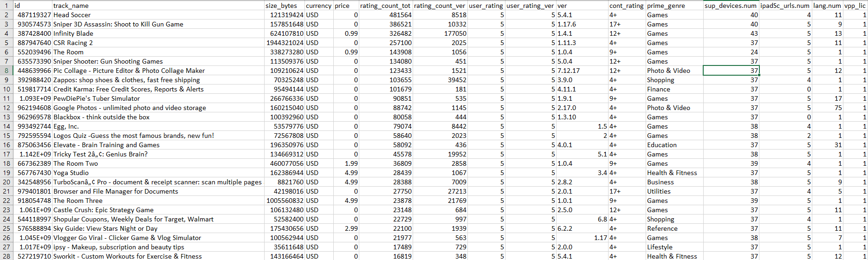Viewport: 868px width, 260px height.
Task: Click the 'Logos Quiz' track name cell
Action: [x=158, y=136]
